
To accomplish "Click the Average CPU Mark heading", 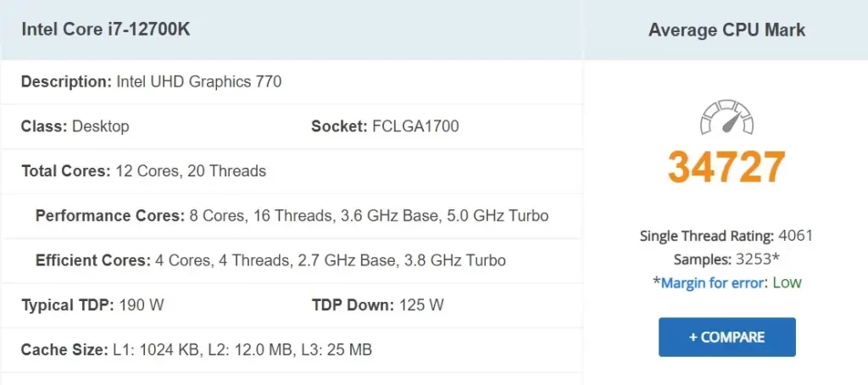I will pyautogui.click(x=726, y=30).
